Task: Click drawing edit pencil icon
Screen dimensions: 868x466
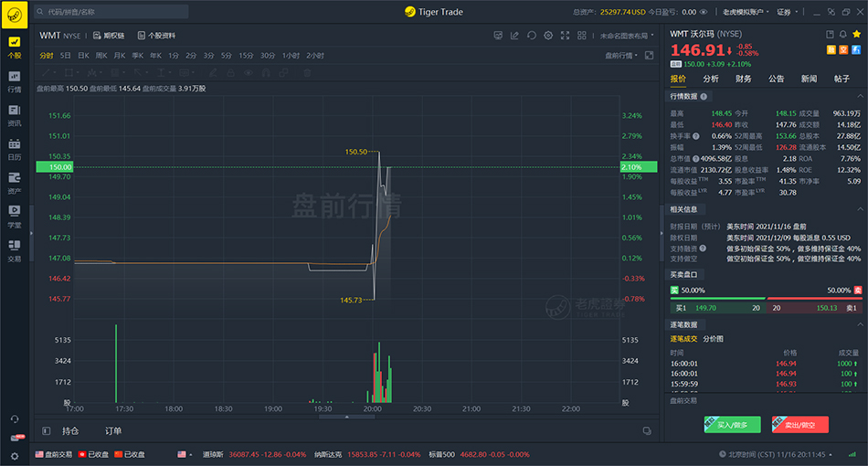Action: 514,36
